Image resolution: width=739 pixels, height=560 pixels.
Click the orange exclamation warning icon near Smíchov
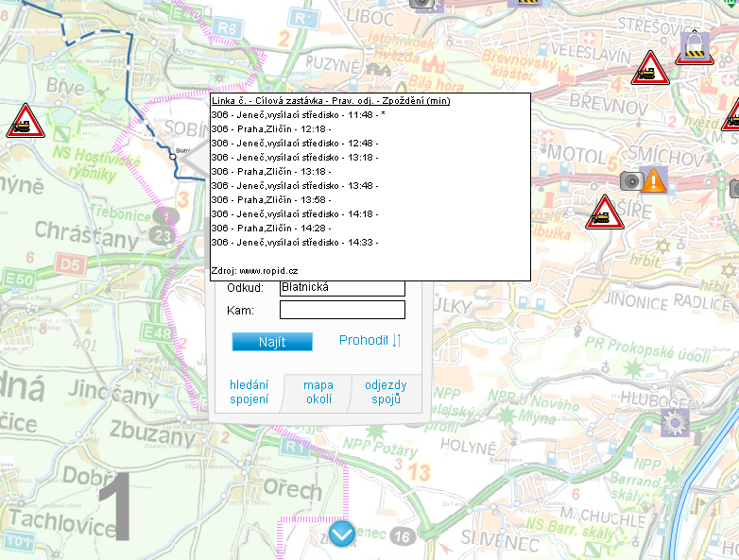pos(654,179)
